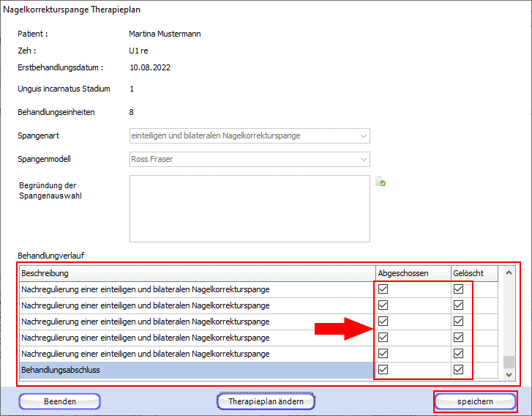
Task: Toggle Gelöscht checkbox directly above Behandlungsabschluss row
Action: [459, 354]
